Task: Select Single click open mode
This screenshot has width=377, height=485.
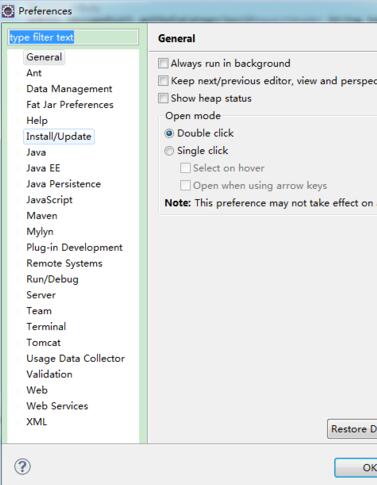Action: pos(169,151)
